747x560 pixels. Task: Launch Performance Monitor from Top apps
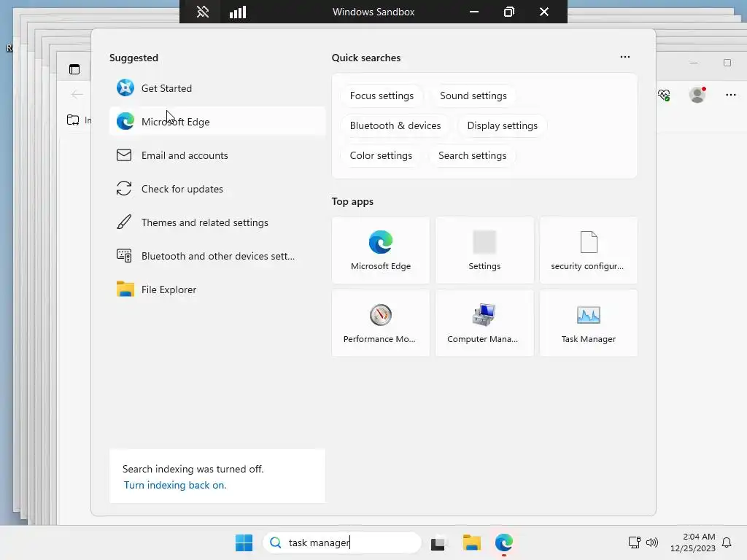click(x=381, y=323)
